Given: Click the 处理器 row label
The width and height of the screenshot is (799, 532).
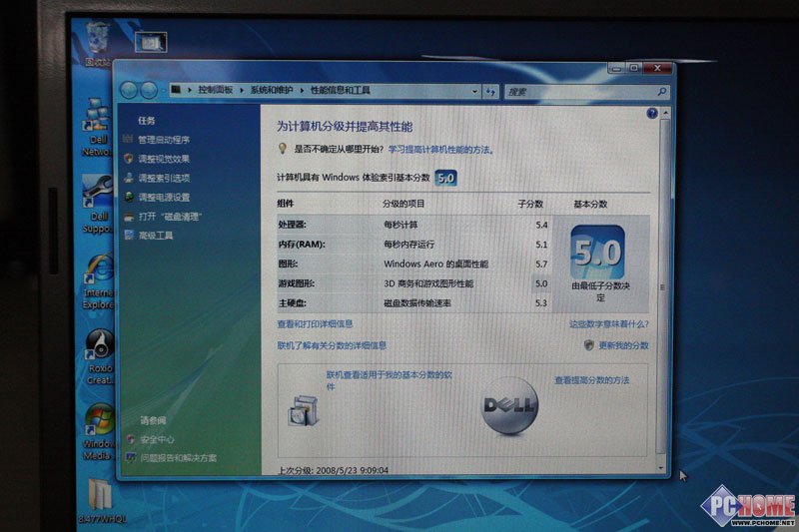Looking at the screenshot, I should [292, 225].
